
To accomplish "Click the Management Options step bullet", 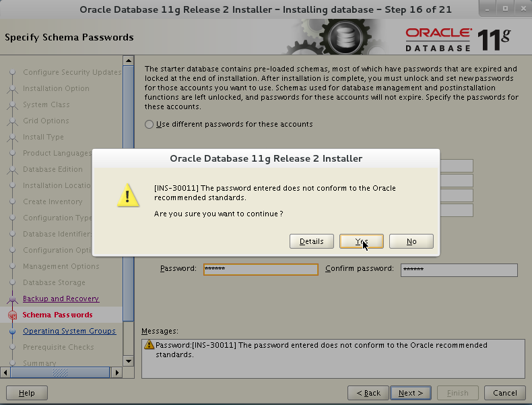I will [13, 266].
